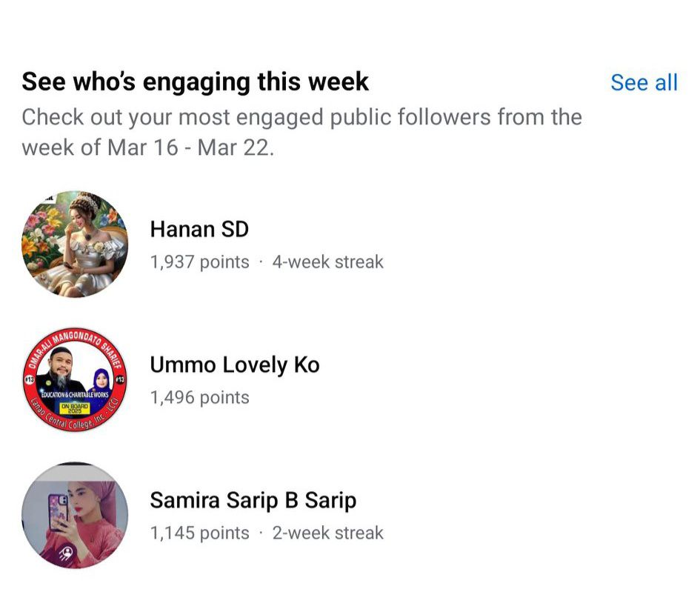Select the 1,145 points label

pos(199,533)
